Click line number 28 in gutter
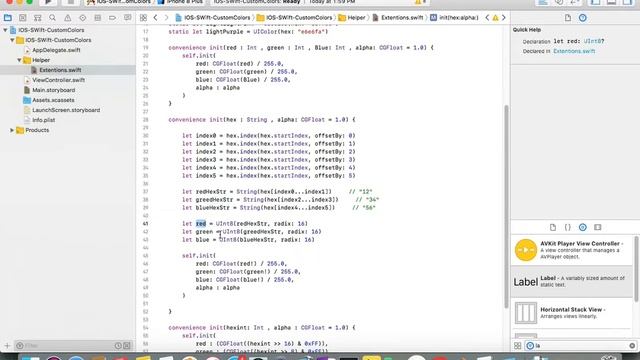The image size is (640, 360). [x=146, y=120]
